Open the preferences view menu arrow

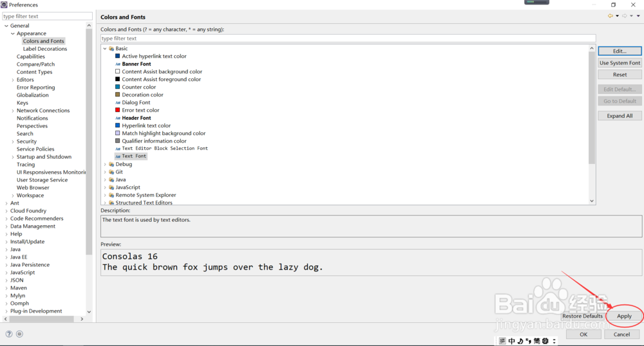[638, 16]
